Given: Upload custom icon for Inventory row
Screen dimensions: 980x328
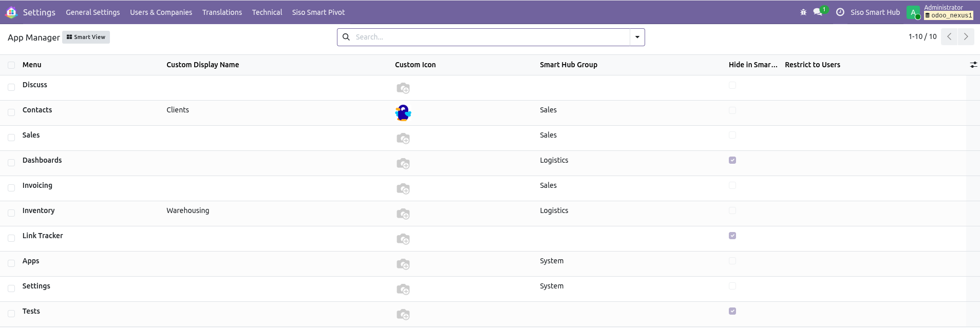Looking at the screenshot, I should point(403,214).
